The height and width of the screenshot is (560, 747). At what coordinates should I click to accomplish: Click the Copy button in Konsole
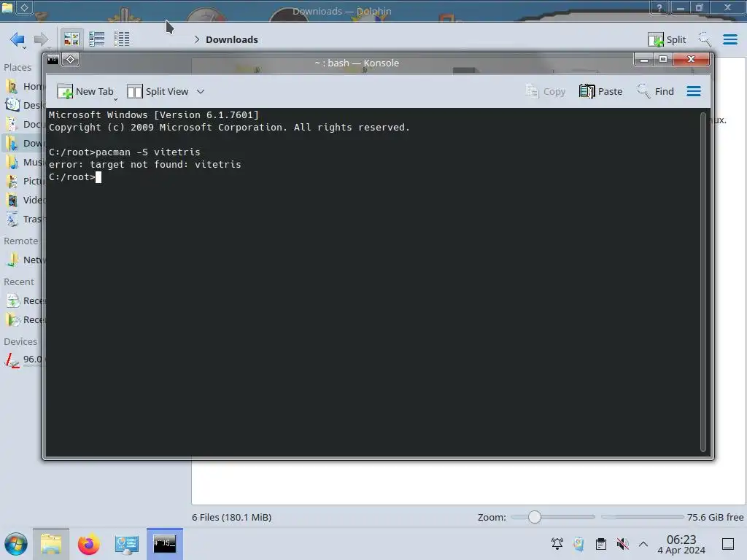click(x=546, y=91)
